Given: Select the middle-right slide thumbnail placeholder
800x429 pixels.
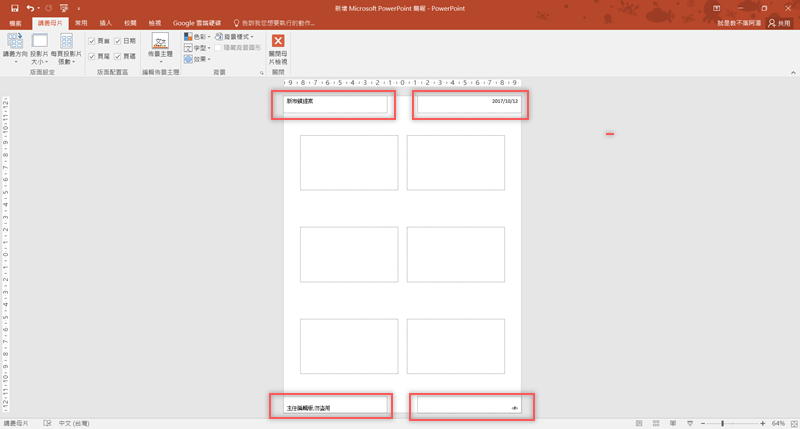Looking at the screenshot, I should 456,255.
